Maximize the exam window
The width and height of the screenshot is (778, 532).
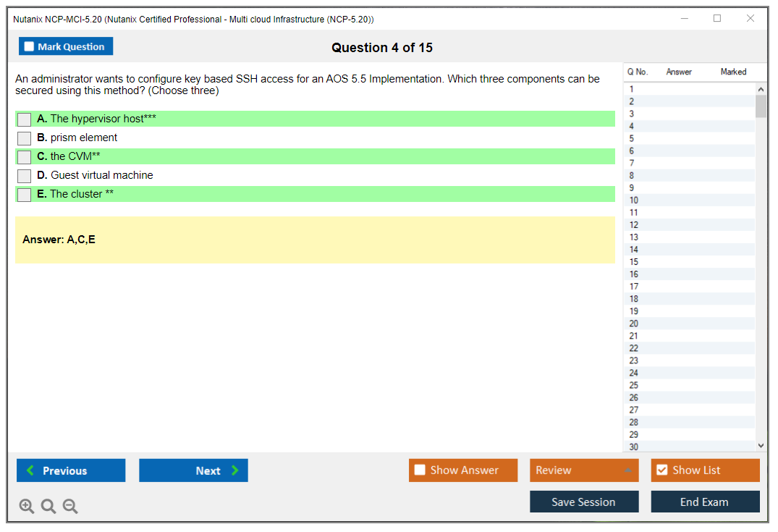[x=717, y=19]
